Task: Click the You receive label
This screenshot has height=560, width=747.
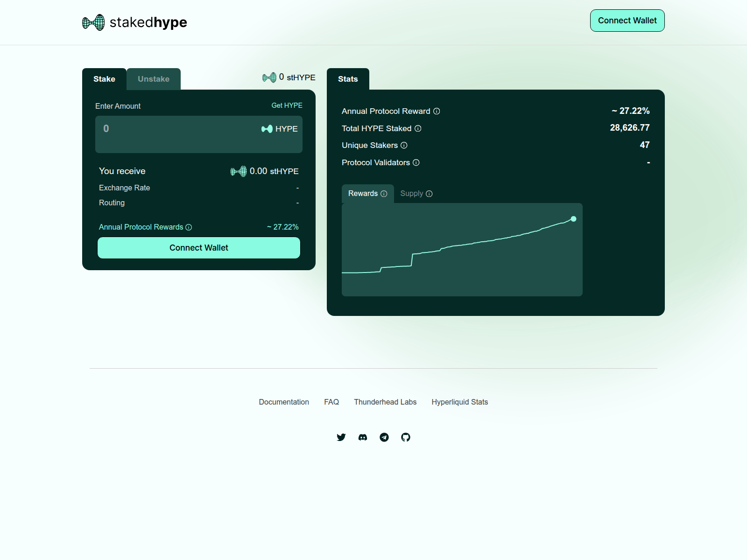Action: tap(122, 171)
